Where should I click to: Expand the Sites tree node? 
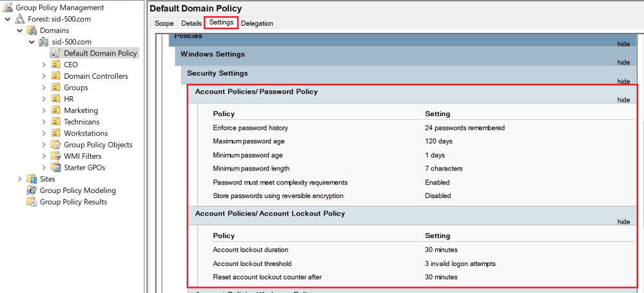(x=20, y=179)
